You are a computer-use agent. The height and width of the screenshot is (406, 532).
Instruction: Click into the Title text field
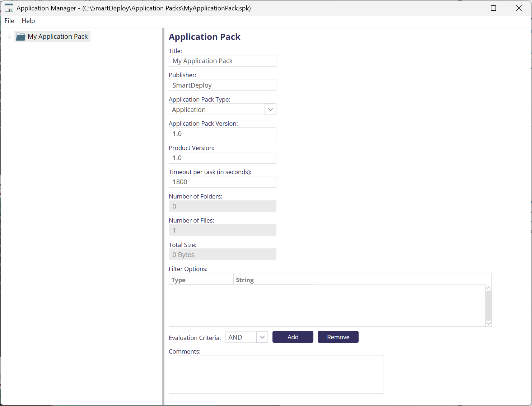tap(222, 61)
